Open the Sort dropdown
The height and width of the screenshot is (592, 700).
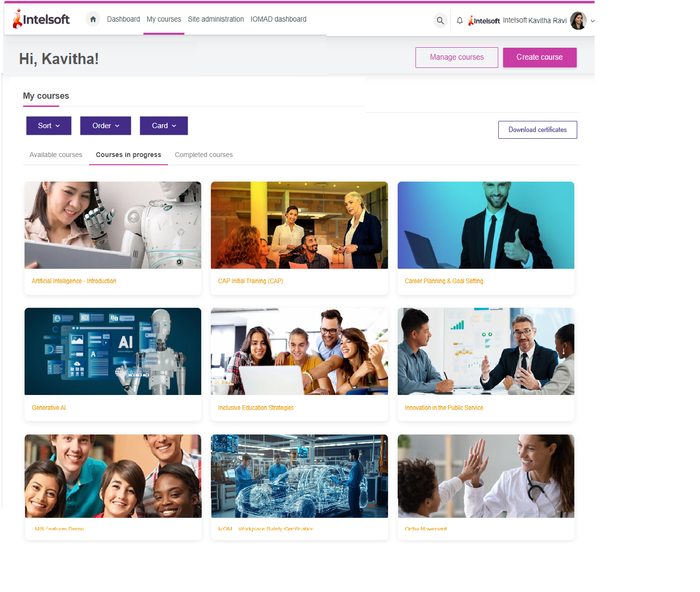[49, 126]
